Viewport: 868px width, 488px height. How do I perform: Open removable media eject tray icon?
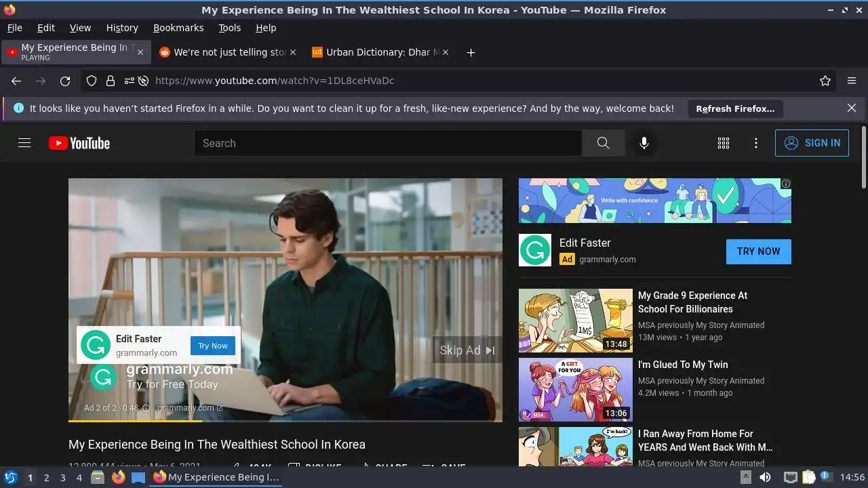[x=745, y=477]
